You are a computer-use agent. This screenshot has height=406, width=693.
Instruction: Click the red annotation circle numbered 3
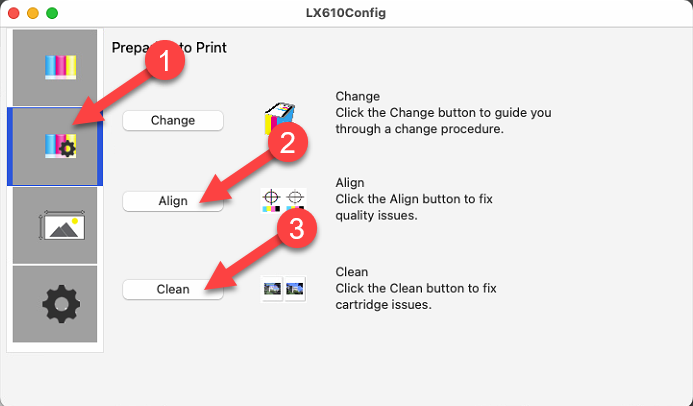pyautogui.click(x=297, y=229)
